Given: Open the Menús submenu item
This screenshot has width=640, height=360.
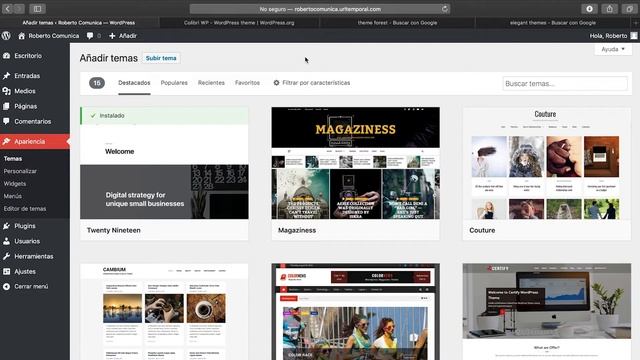Looking at the screenshot, I should 13,196.
